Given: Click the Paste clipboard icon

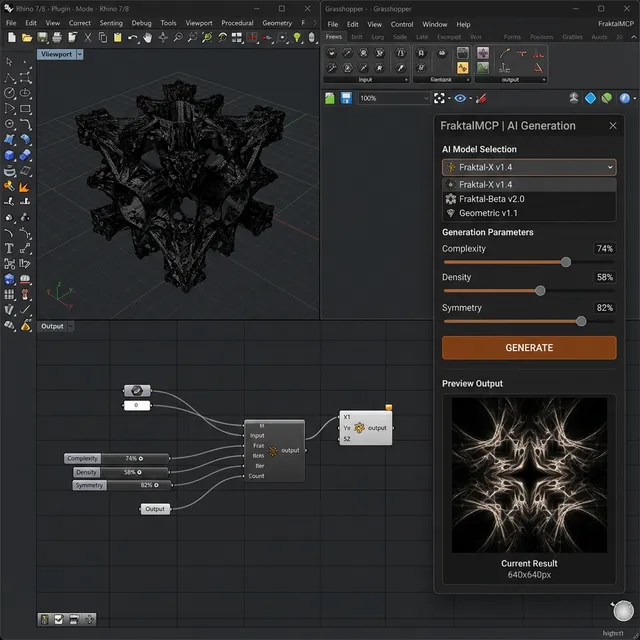Looking at the screenshot, I should click(118, 38).
